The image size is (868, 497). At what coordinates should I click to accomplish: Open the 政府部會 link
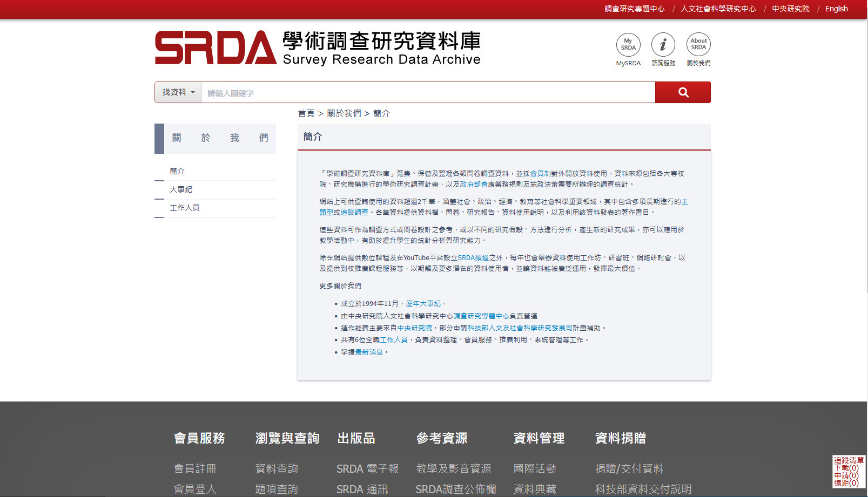click(474, 185)
